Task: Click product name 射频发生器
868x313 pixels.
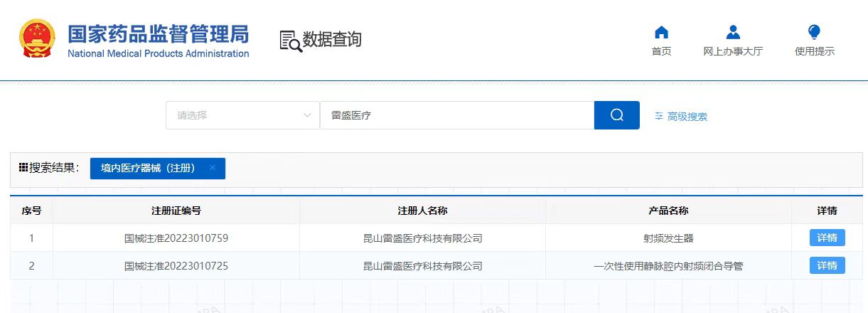Action: click(668, 238)
